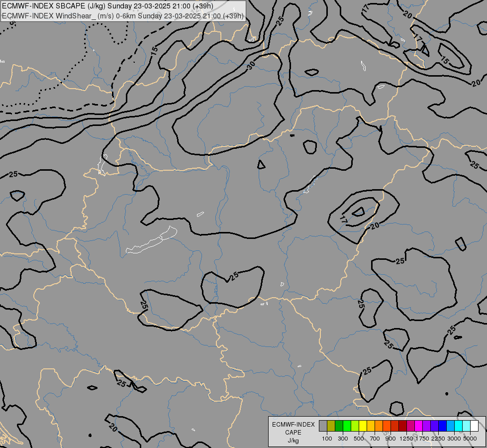
Task: Click the WindShear_ (m/s) 0-6km title line
Action: [123, 16]
